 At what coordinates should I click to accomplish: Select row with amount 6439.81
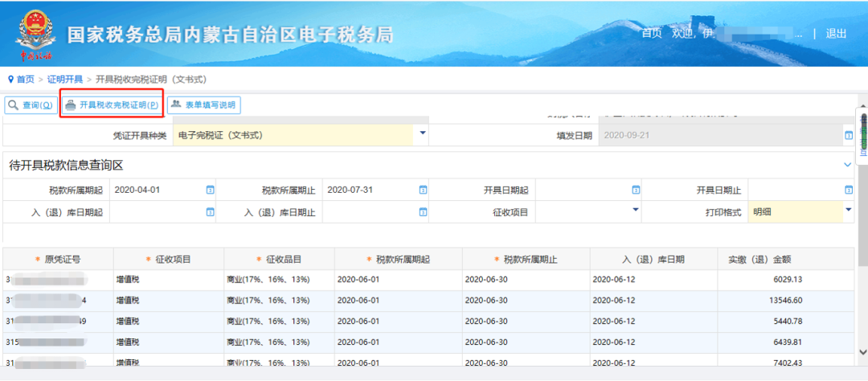[429, 342]
